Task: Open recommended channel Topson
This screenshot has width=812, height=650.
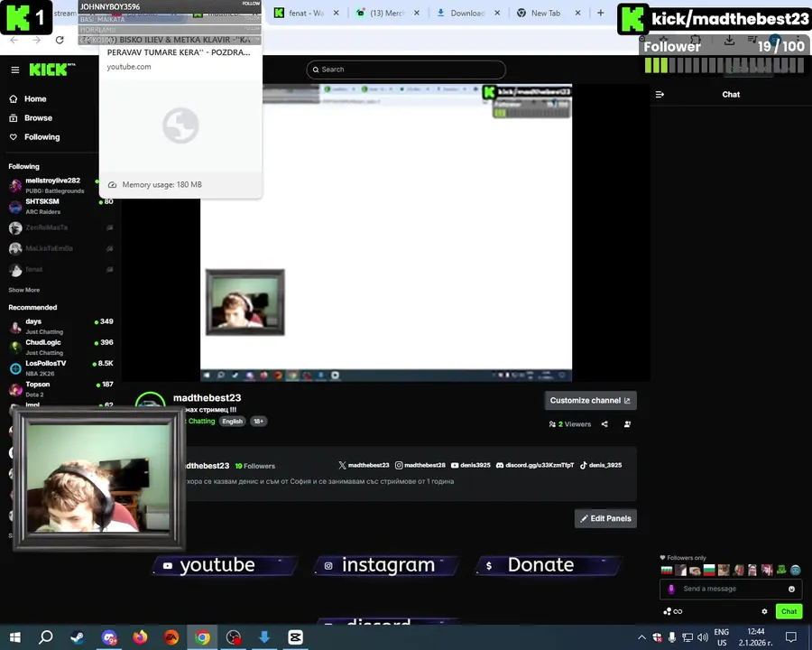Action: (61, 389)
